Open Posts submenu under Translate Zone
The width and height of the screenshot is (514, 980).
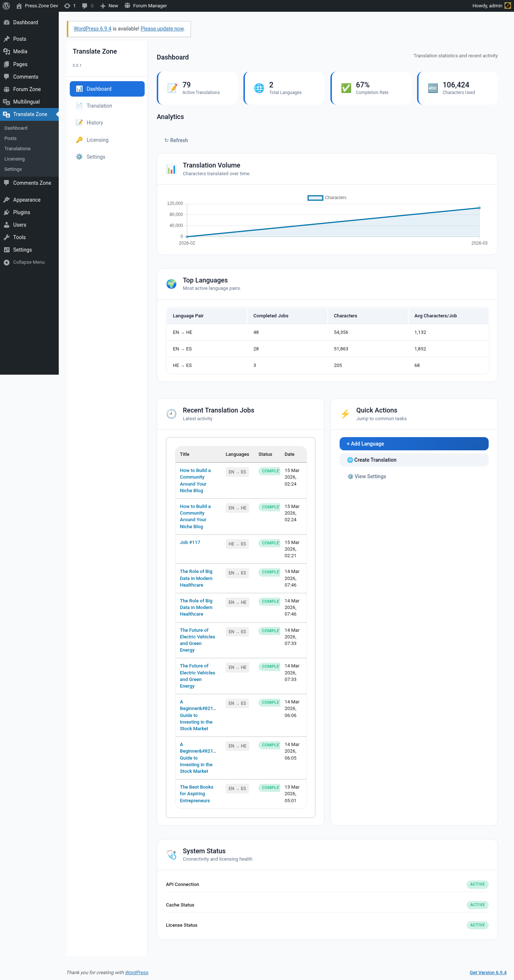[x=10, y=138]
